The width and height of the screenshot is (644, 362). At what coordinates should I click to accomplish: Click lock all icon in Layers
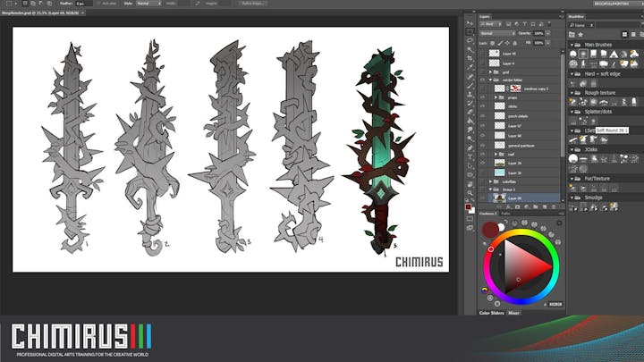(x=515, y=43)
